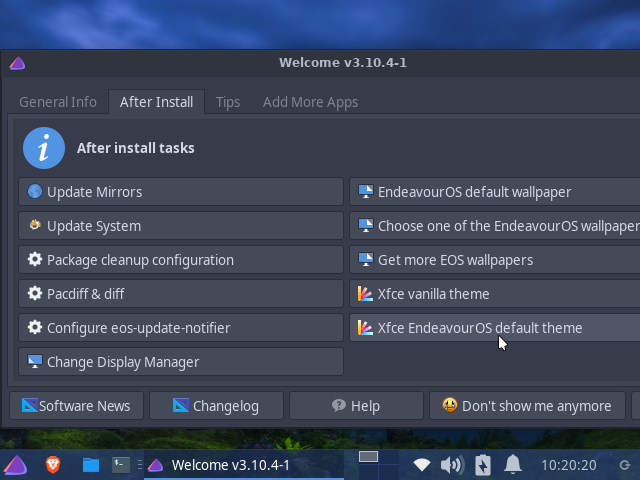Click the blue info icon
This screenshot has height=480, width=640.
[44, 148]
